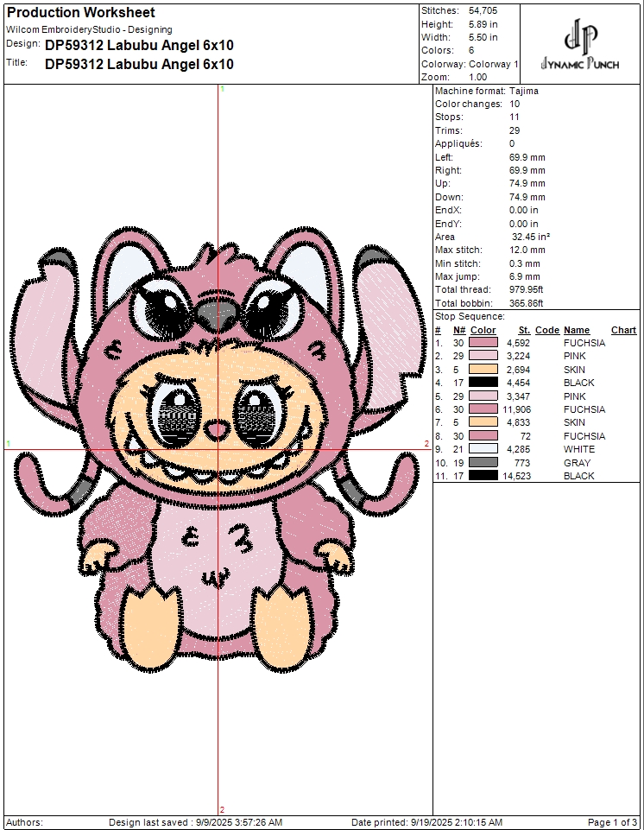Click the Max jump value 6.9 mm

coord(525,277)
